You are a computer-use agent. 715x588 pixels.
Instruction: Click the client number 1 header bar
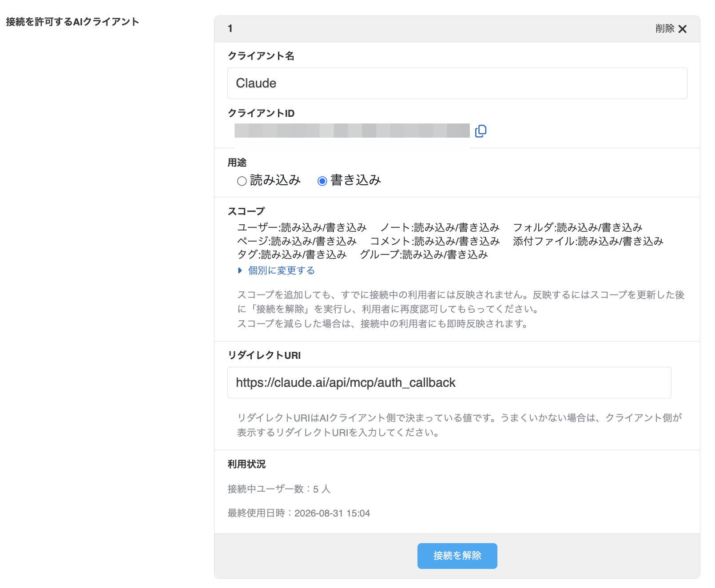pos(457,29)
